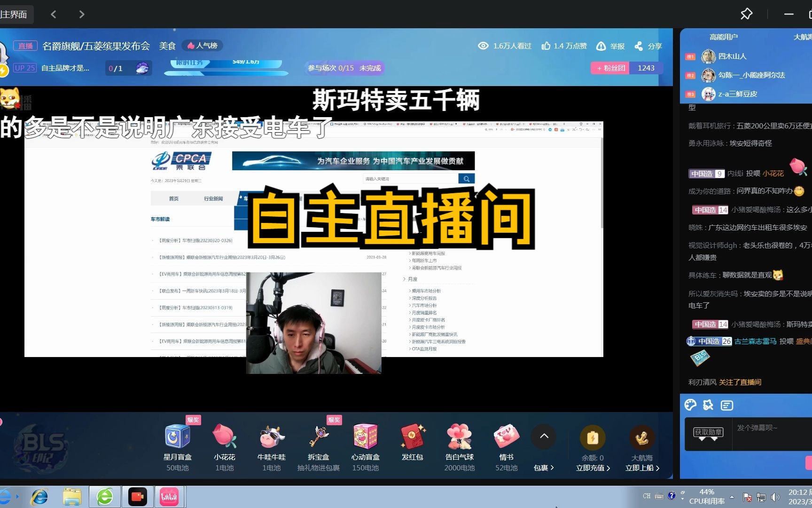Click the 获取勋章 badge button

[x=709, y=432]
